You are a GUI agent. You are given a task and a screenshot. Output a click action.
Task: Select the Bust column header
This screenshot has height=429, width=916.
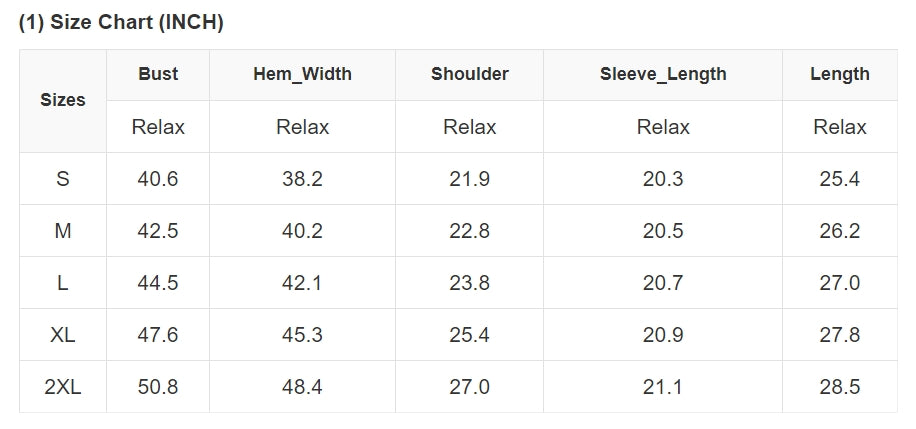point(158,74)
